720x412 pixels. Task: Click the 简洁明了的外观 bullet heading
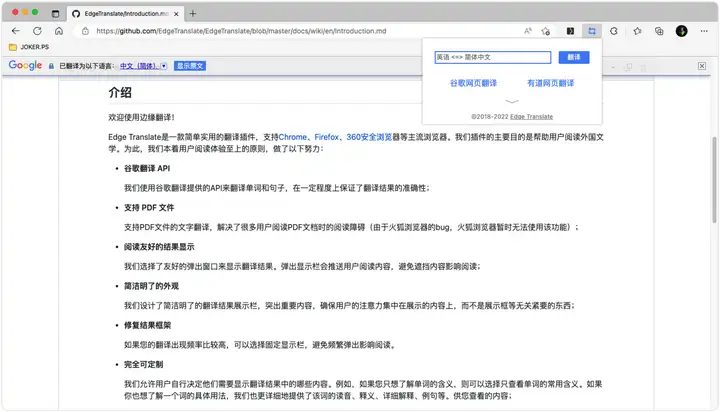pos(151,286)
